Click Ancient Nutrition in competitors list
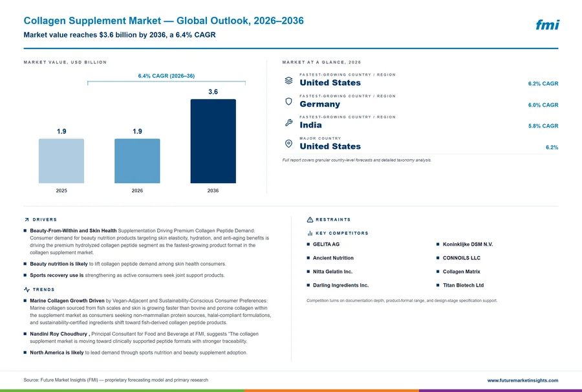Screen dimensions: 582x392 pos(333,258)
